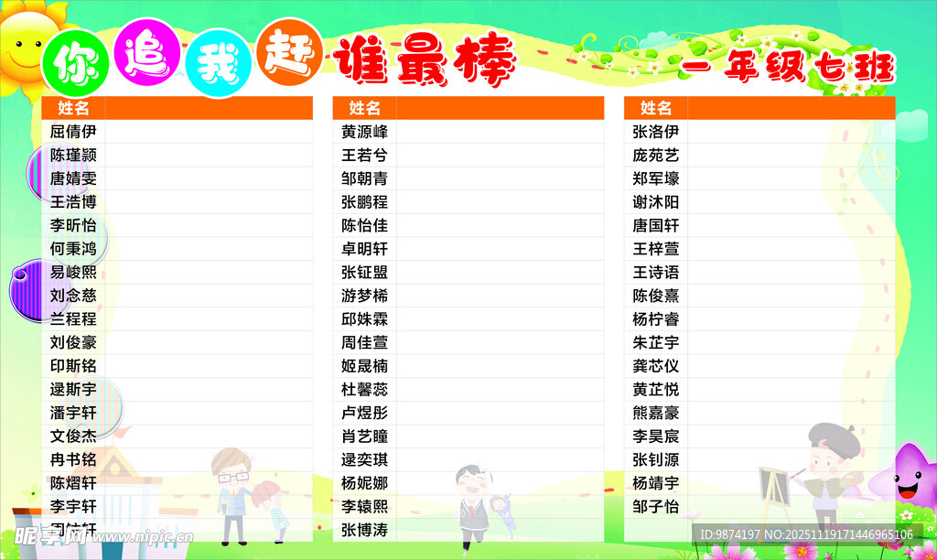Click the name 张钲盟
Screen dimensions: 937x560
364,272
